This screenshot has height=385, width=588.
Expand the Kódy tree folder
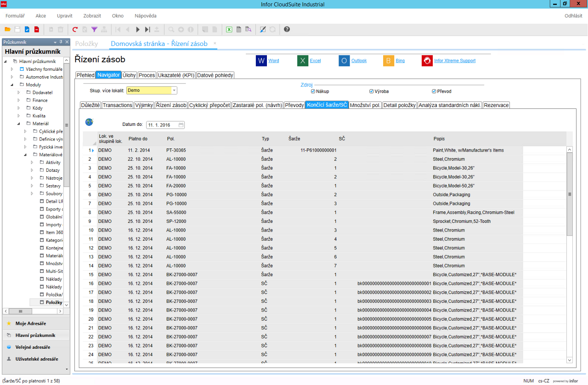coord(19,108)
